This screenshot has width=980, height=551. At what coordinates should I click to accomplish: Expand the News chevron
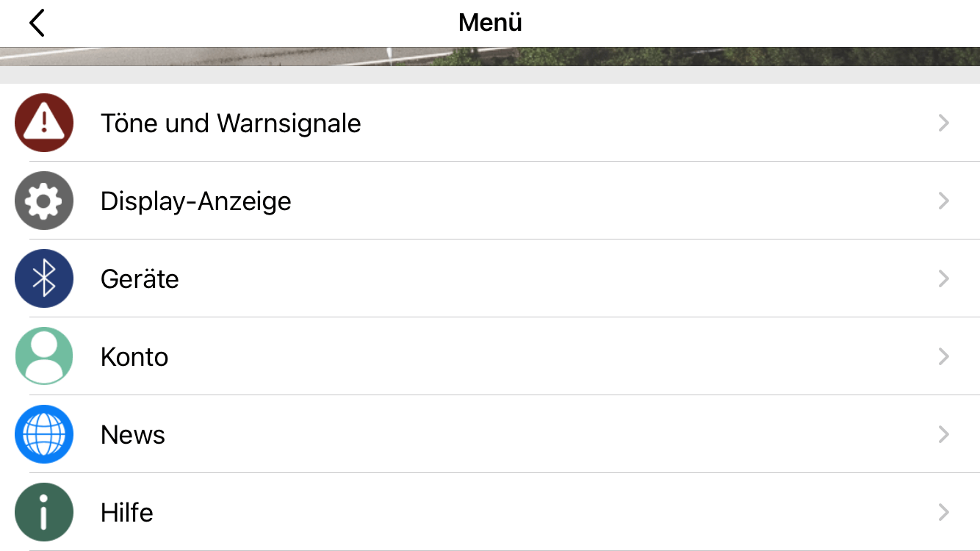(x=943, y=434)
